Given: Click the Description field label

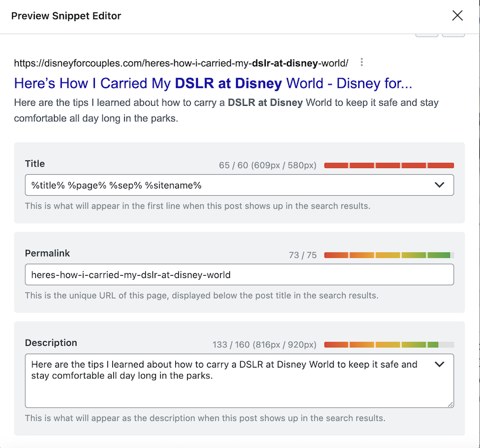Looking at the screenshot, I should [51, 343].
